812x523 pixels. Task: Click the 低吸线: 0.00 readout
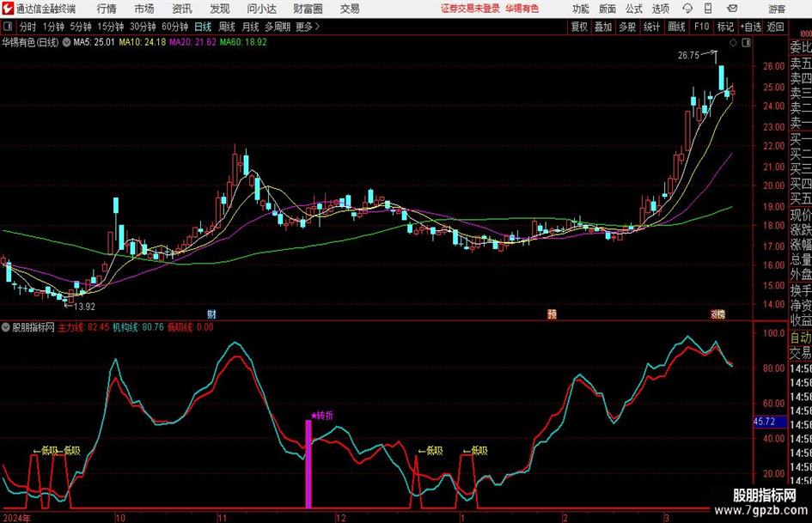pyautogui.click(x=190, y=327)
